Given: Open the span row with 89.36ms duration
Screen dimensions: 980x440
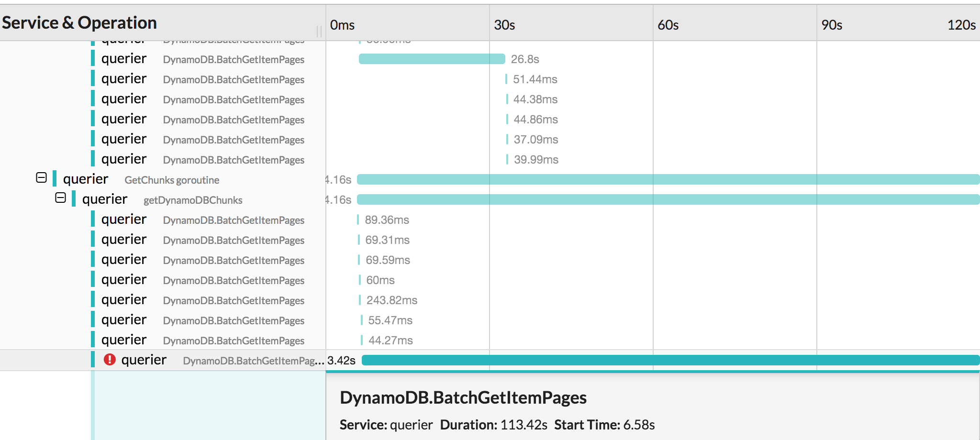Looking at the screenshot, I should click(490, 220).
